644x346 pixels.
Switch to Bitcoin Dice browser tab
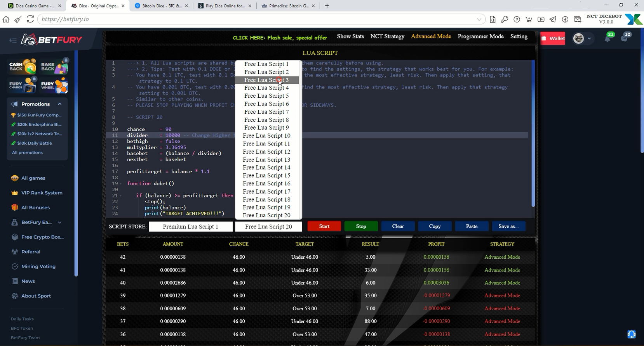[162, 6]
